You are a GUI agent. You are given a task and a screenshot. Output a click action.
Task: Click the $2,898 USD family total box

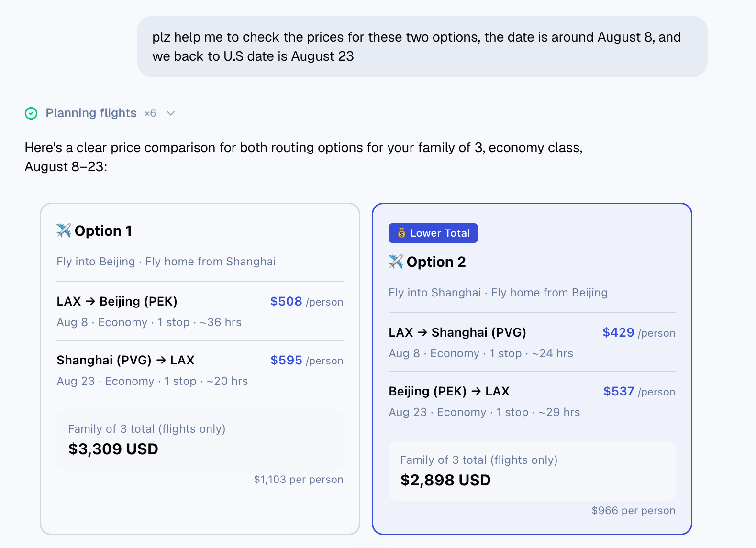click(532, 471)
